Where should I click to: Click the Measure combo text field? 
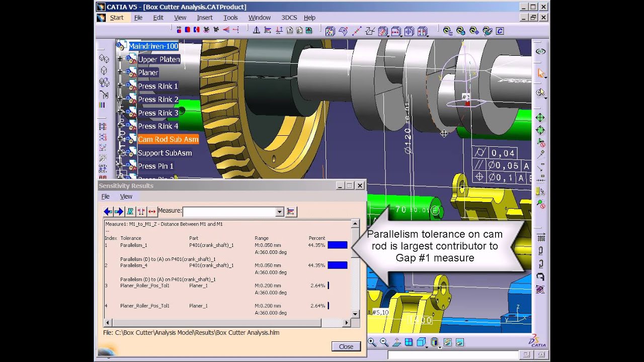click(x=229, y=212)
